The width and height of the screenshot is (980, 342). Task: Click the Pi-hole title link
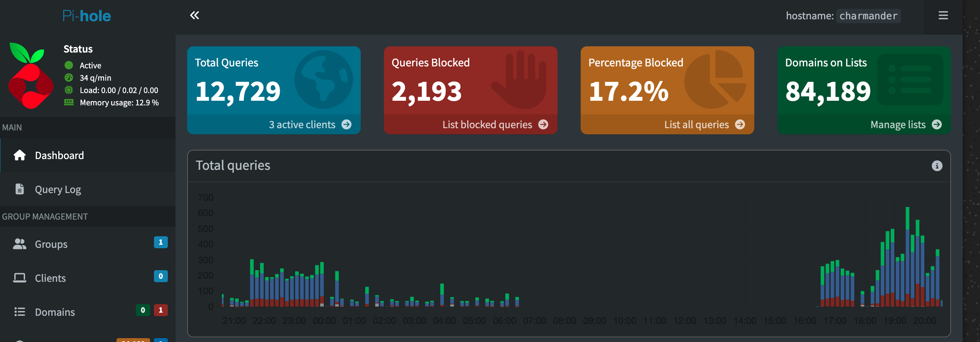point(87,16)
